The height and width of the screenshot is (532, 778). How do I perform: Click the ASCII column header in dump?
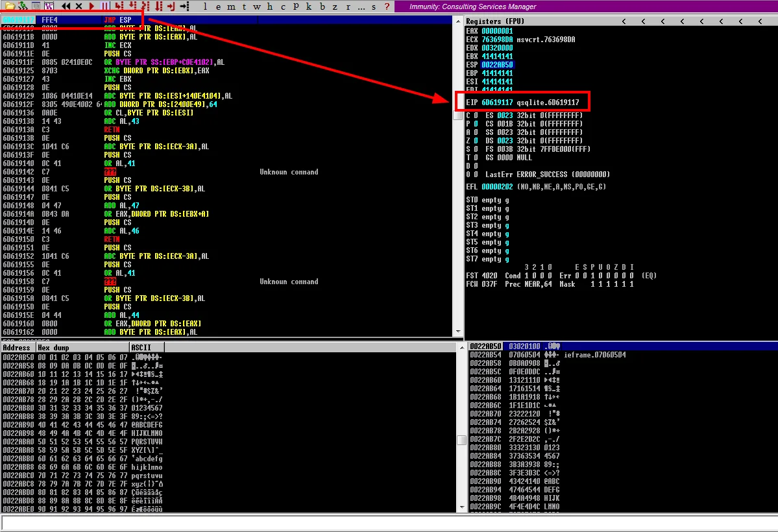(147, 347)
